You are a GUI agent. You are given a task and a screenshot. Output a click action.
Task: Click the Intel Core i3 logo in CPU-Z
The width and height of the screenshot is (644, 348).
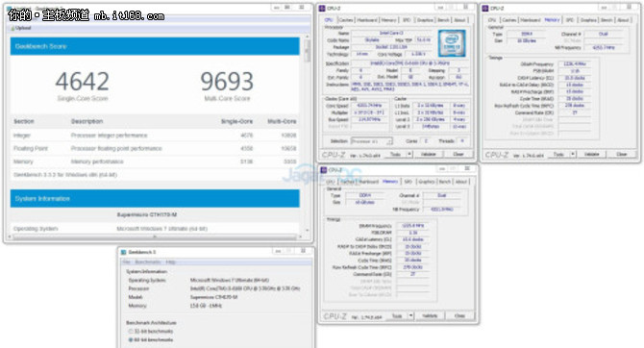452,43
